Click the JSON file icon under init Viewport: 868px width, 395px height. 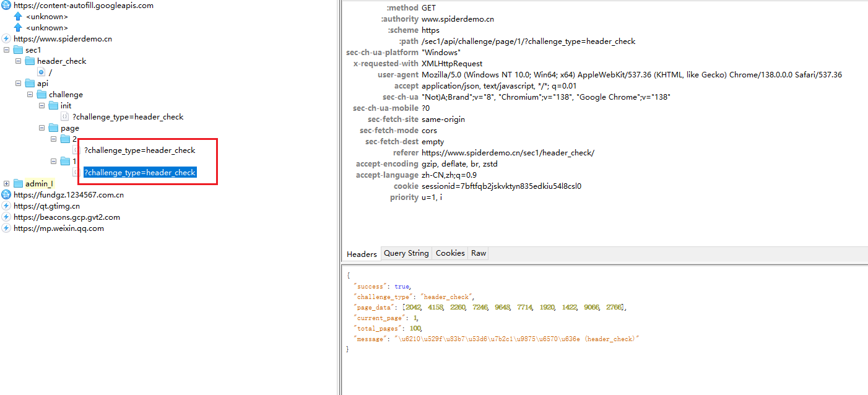64,117
